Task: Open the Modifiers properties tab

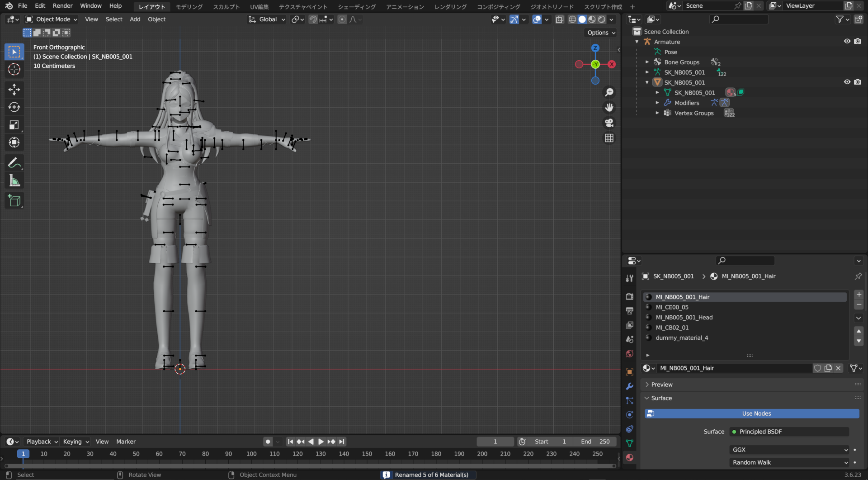Action: click(630, 386)
